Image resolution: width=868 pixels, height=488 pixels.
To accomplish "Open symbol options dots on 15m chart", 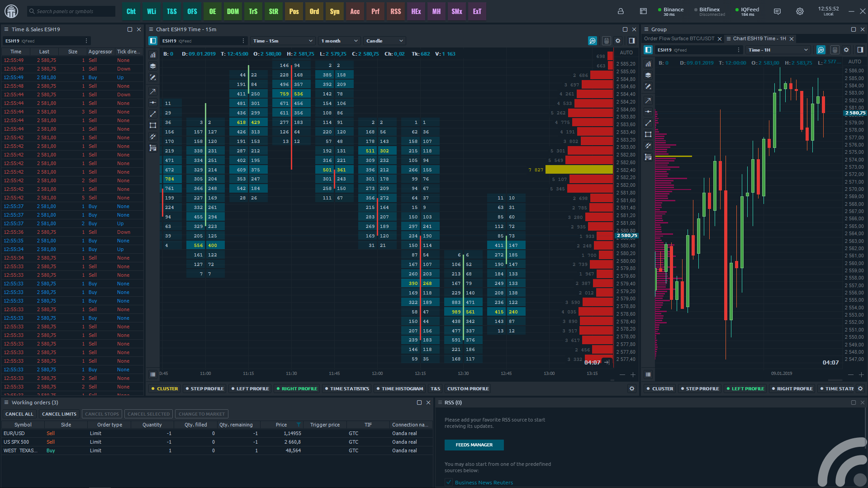I will point(243,41).
